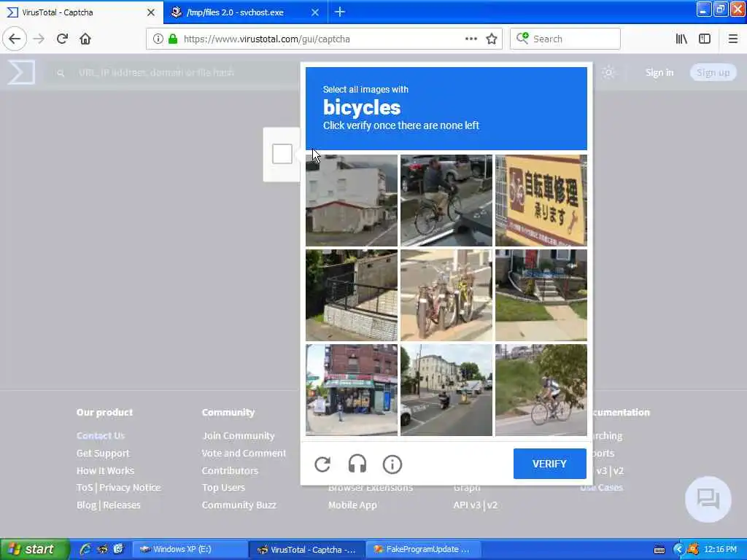747x560 pixels.
Task: Open the Releases link
Action: coord(122,505)
